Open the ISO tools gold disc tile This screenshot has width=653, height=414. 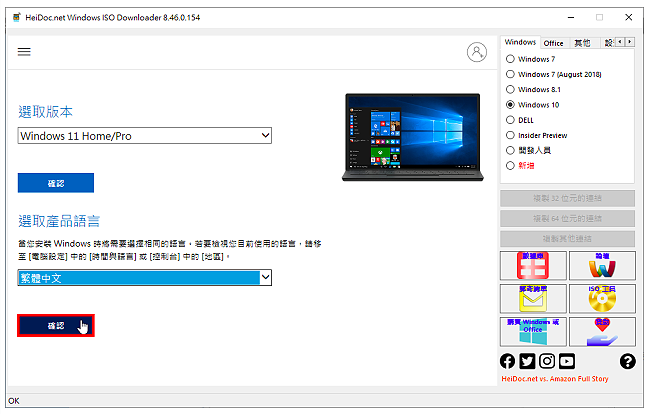point(602,298)
